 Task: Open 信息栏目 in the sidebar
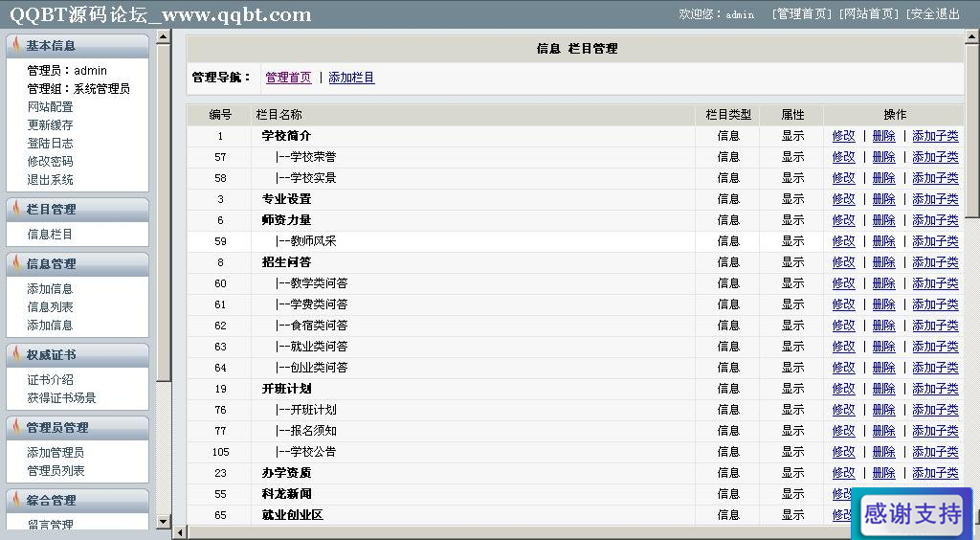pyautogui.click(x=50, y=234)
